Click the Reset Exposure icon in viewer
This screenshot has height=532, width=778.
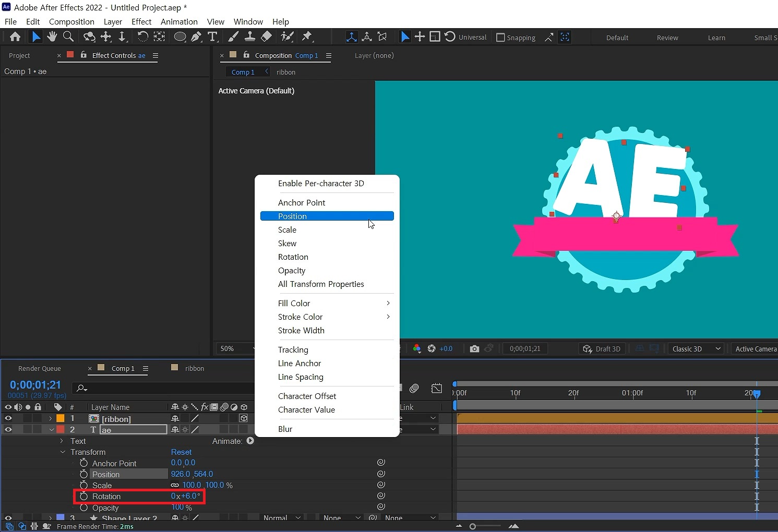coord(432,348)
